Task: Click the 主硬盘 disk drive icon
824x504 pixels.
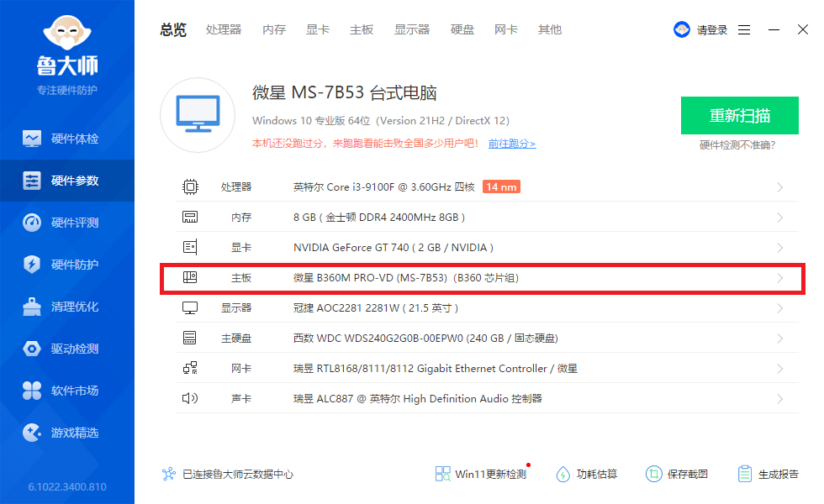Action: (190, 338)
